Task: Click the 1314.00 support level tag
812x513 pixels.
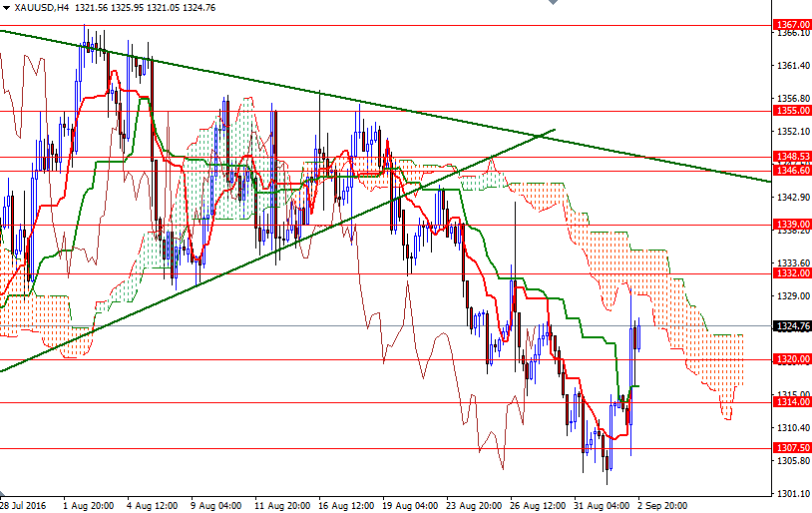Action: click(790, 401)
